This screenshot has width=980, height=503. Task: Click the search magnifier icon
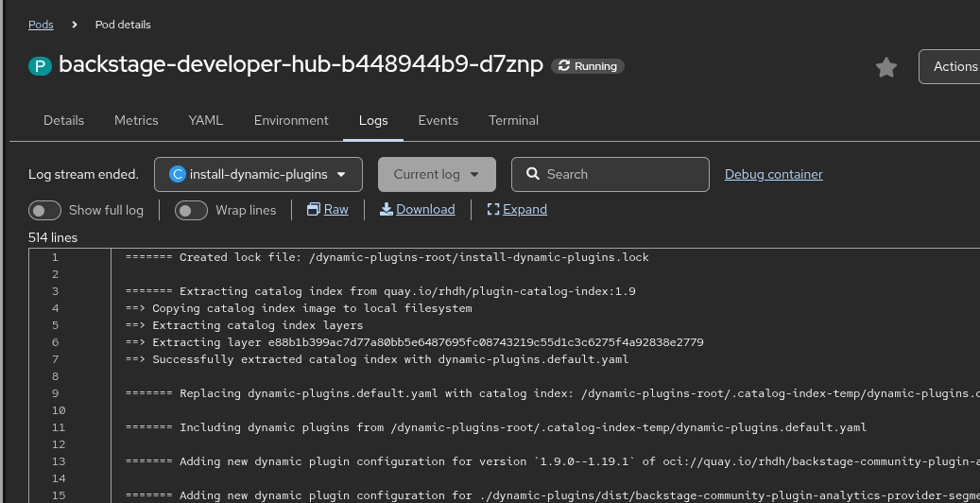533,174
